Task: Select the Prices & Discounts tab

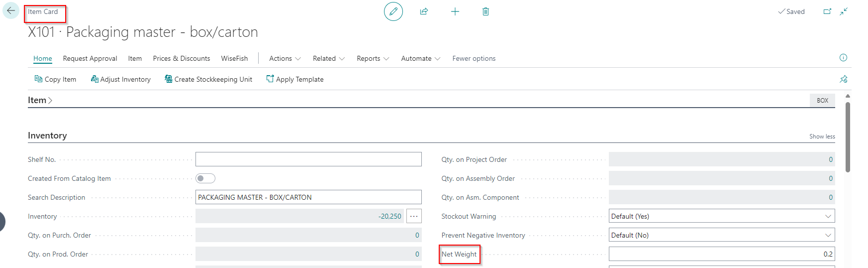Action: click(181, 58)
